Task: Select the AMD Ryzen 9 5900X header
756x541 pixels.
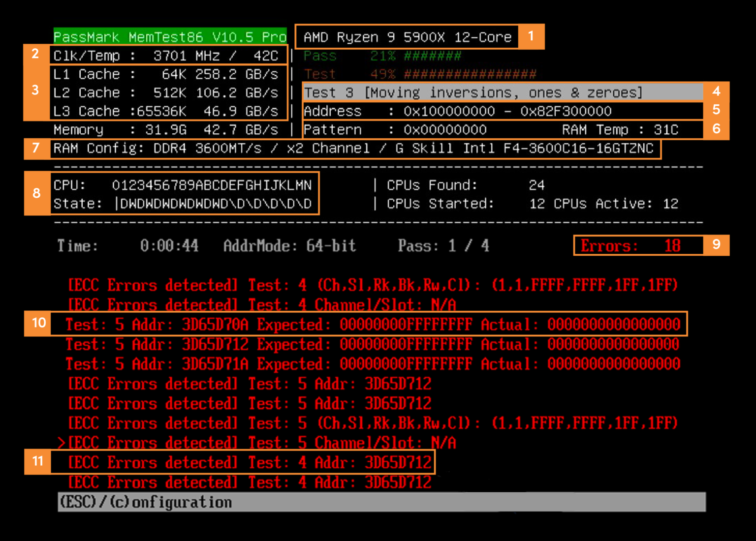Action: (x=407, y=36)
